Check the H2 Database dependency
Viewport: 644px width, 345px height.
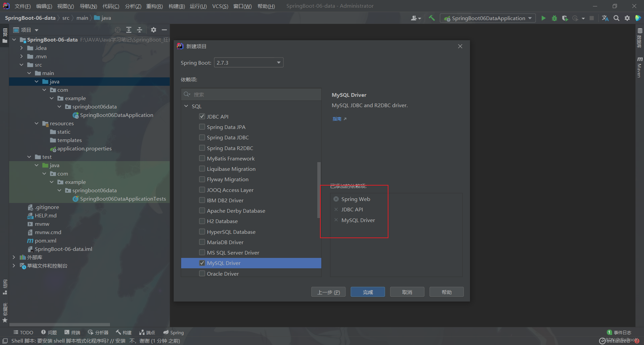coord(202,221)
